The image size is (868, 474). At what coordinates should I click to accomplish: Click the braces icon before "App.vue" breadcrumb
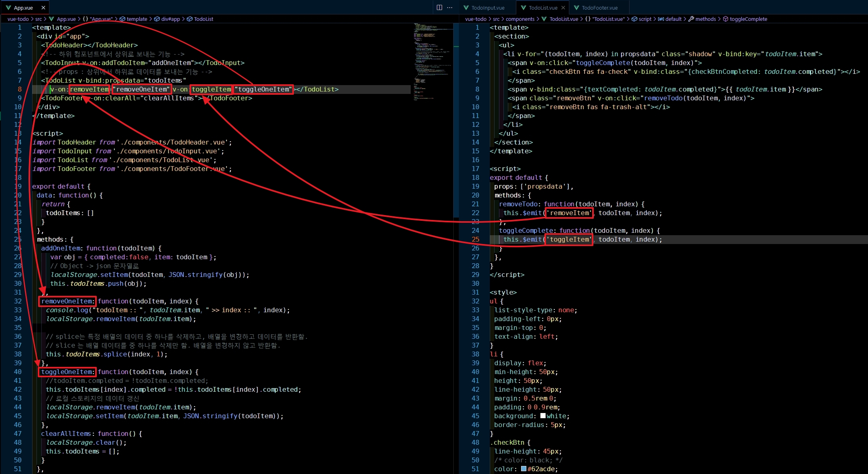pos(86,19)
